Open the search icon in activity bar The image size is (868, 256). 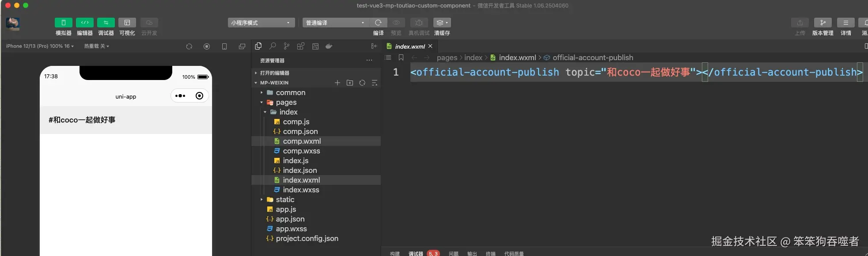point(273,46)
